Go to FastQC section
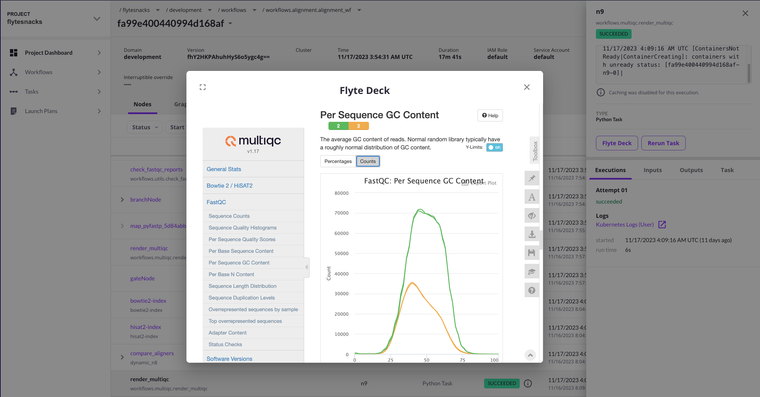Screen dimensions: 760x397 (216, 202)
